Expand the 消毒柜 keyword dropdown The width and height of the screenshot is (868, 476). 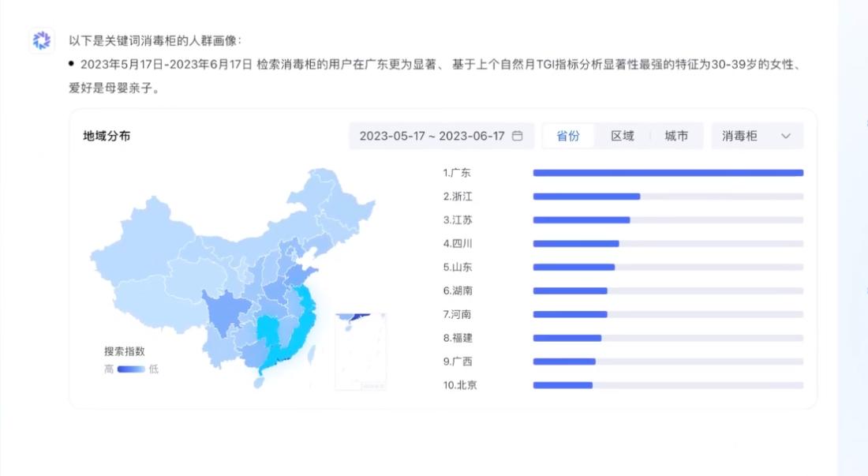[757, 136]
